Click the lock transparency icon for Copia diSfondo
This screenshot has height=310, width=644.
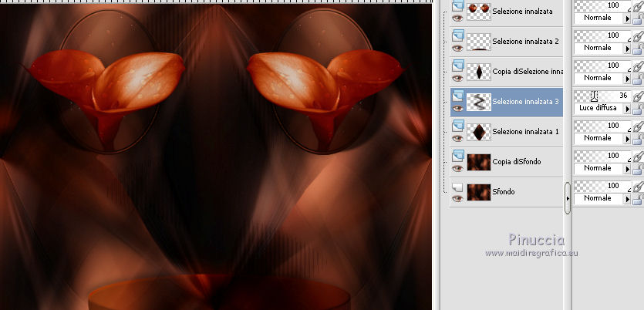(x=638, y=169)
